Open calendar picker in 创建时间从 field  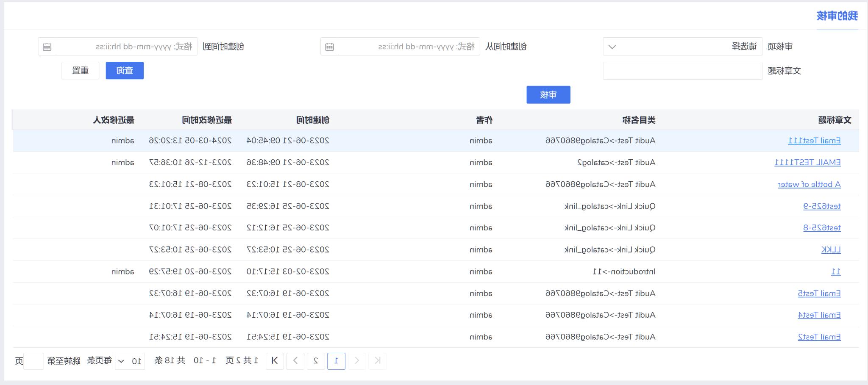click(x=329, y=47)
